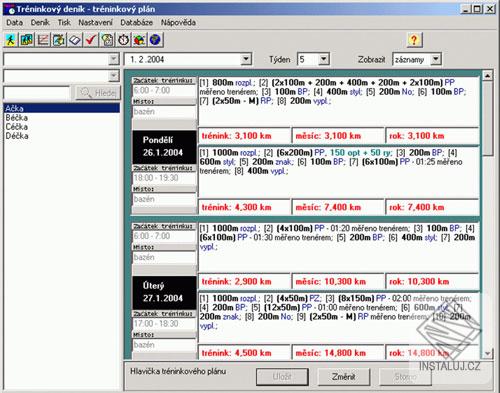Click the document with person toolbar icon
This screenshot has width=500, height=393.
click(x=107, y=40)
